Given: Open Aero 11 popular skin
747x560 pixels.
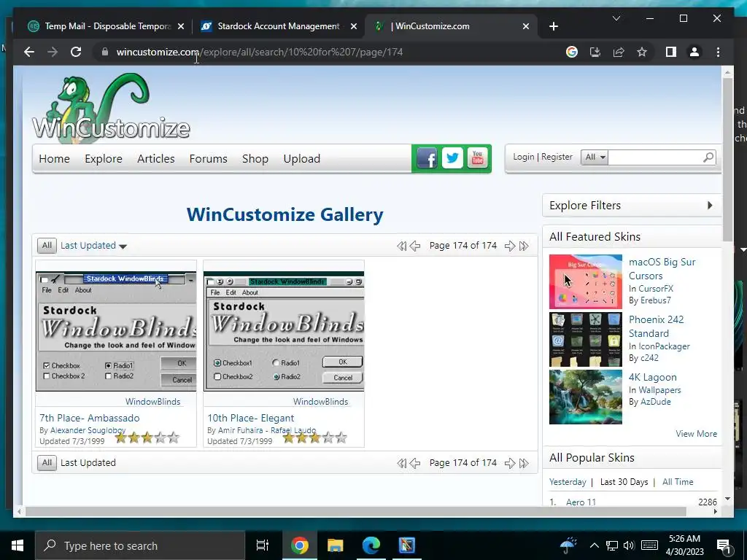Looking at the screenshot, I should click(x=581, y=502).
